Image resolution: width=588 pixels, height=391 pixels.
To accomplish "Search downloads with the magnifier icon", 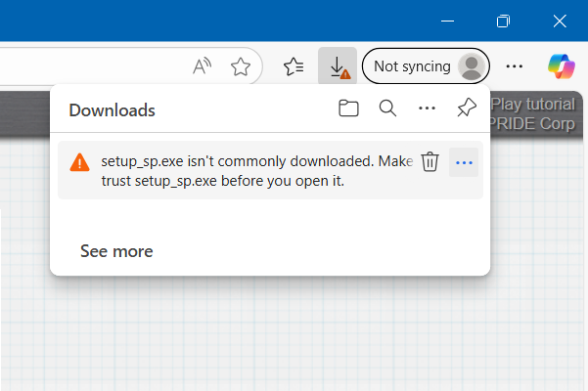I will pyautogui.click(x=387, y=109).
